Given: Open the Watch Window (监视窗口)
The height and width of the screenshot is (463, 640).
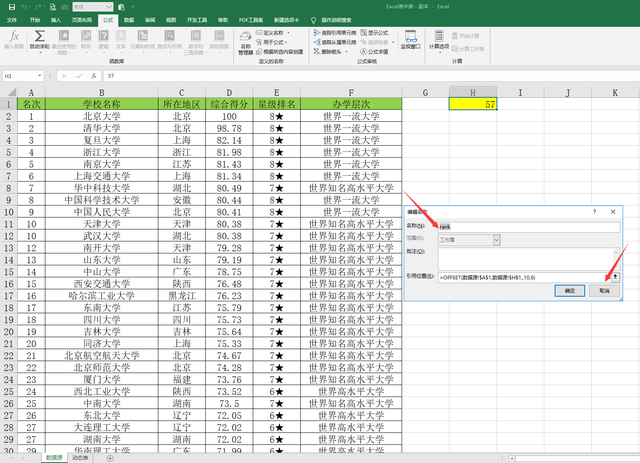Looking at the screenshot, I should pos(410,40).
